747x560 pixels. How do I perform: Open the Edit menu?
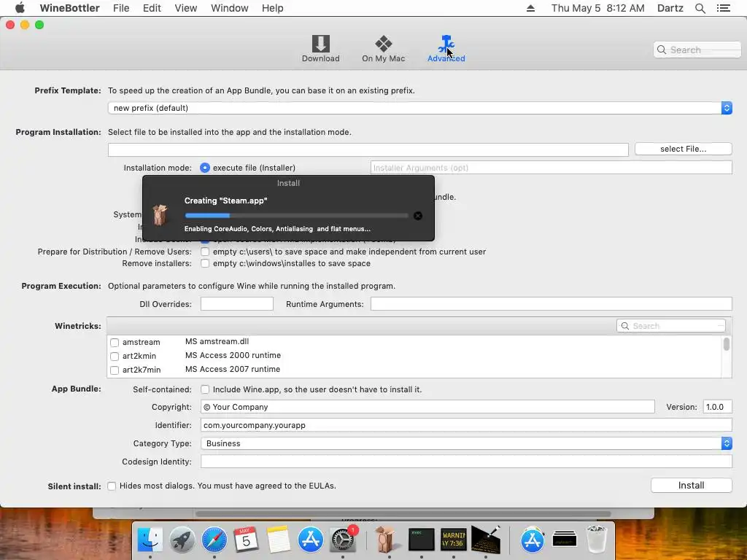[152, 8]
